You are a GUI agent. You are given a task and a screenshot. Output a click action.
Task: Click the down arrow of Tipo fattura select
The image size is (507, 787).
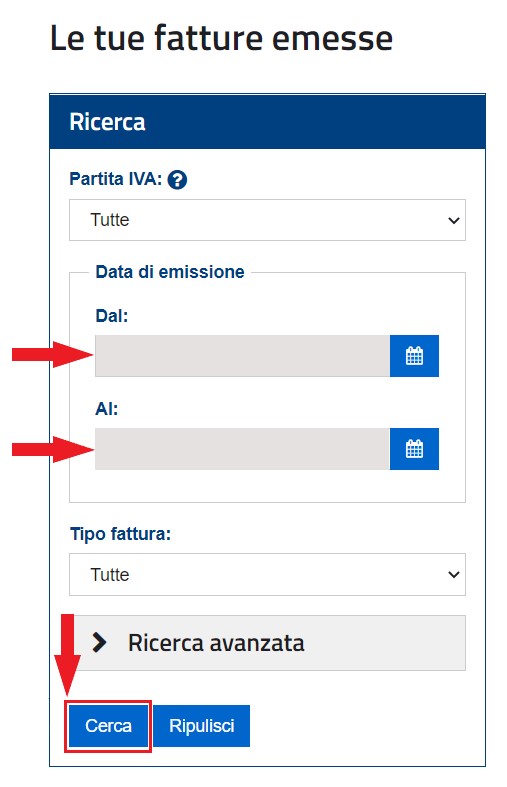(x=453, y=575)
